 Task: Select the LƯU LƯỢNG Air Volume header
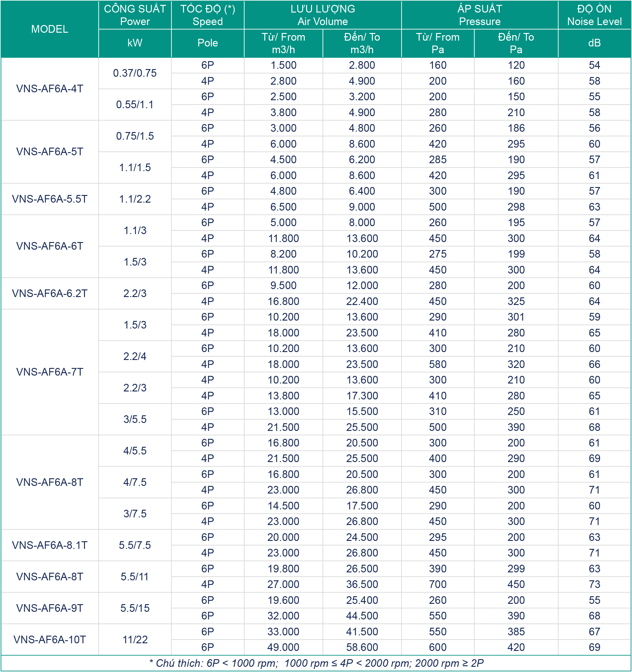pos(323,15)
